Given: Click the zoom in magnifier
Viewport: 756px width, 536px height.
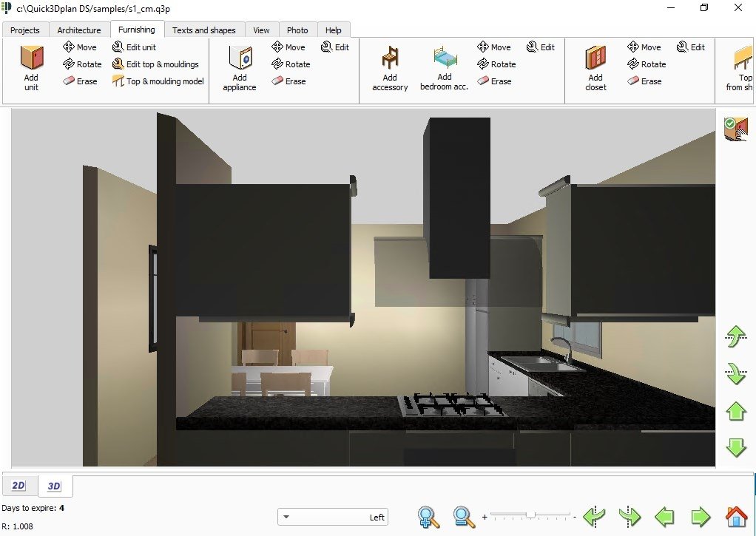Looking at the screenshot, I should coord(428,517).
